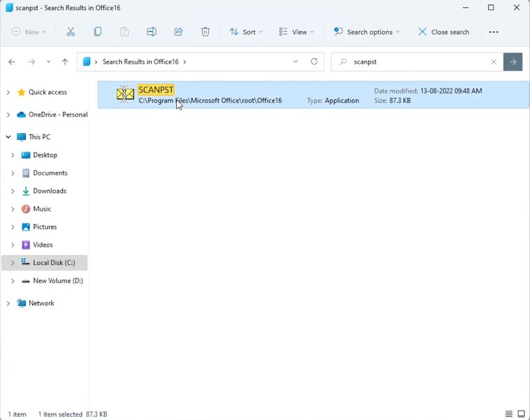Open the View layout dropdown
The width and height of the screenshot is (530, 420).
[296, 32]
